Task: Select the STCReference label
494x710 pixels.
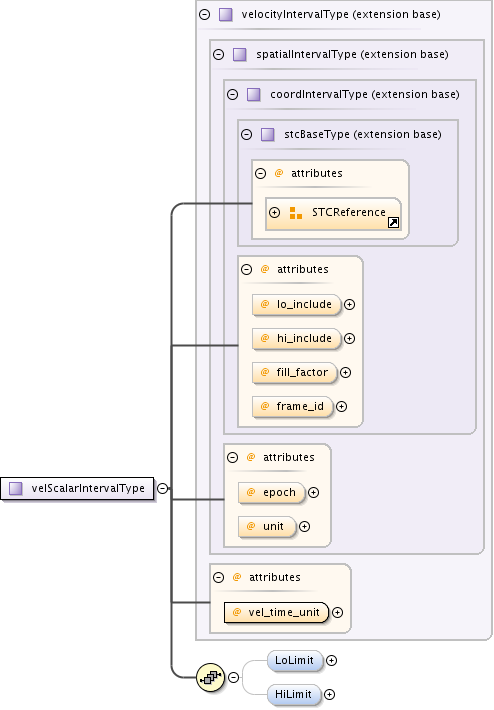Action: (x=349, y=212)
